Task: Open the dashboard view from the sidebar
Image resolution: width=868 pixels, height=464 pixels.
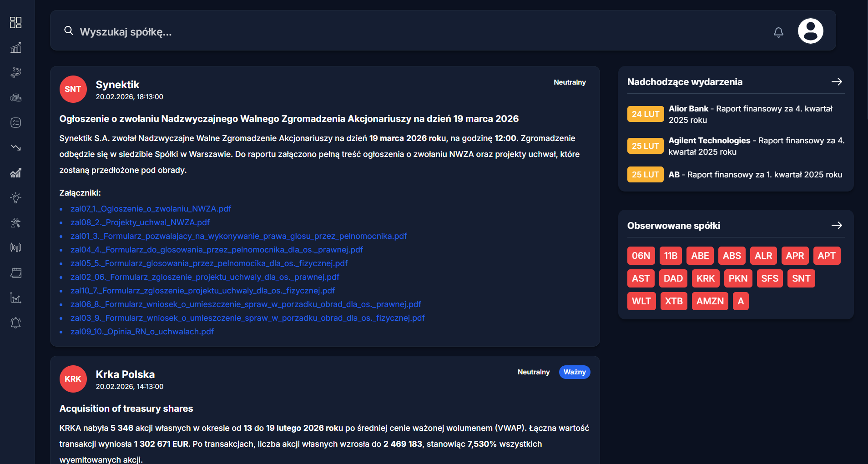Action: point(15,23)
